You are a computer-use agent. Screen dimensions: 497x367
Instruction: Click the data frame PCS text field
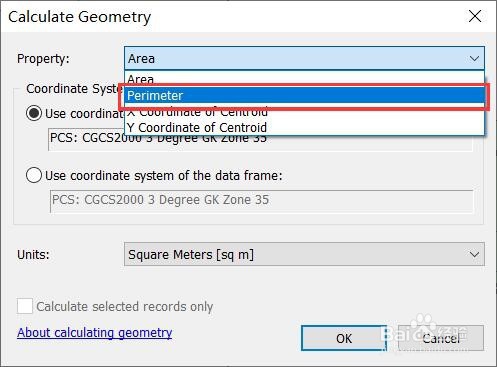click(x=261, y=201)
